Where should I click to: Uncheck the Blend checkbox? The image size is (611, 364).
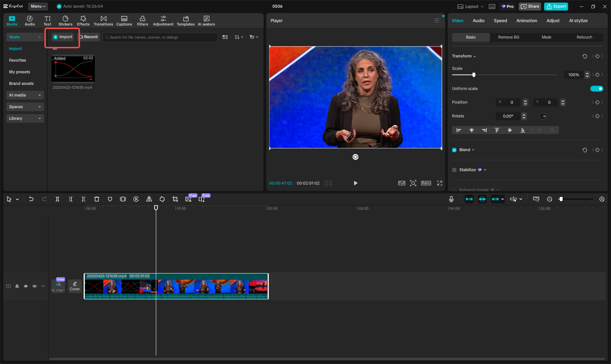tap(454, 150)
